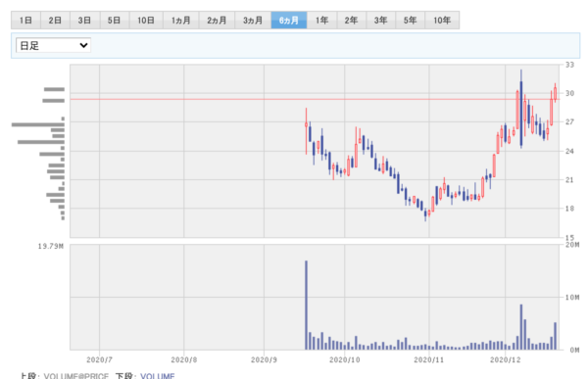The height and width of the screenshot is (379, 588).
Task: Choose the 5年 period tab
Action: coord(411,21)
